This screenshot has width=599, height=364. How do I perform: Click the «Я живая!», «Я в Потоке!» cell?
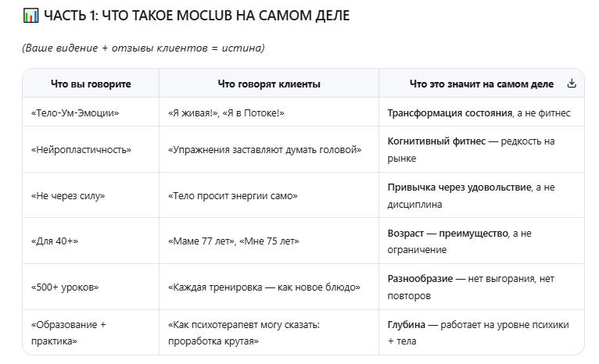click(x=226, y=113)
